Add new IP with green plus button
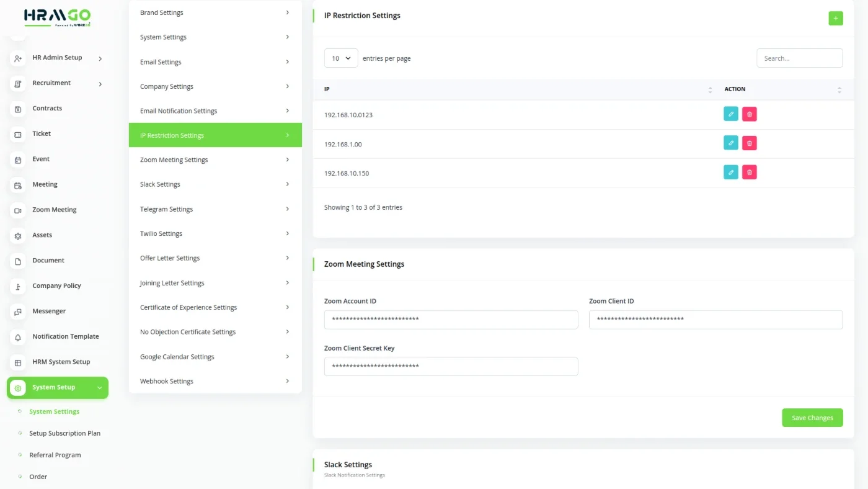The width and height of the screenshot is (868, 489). (x=836, y=19)
